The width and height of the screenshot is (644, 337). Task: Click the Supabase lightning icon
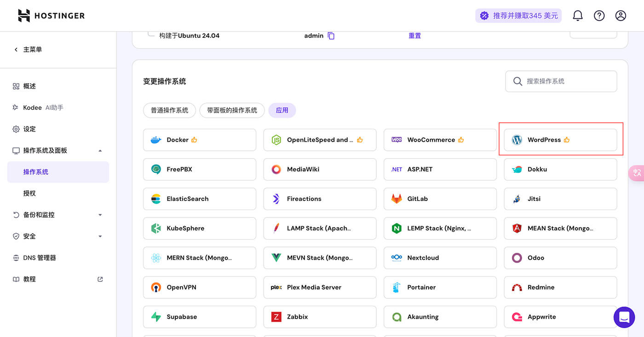[156, 317]
